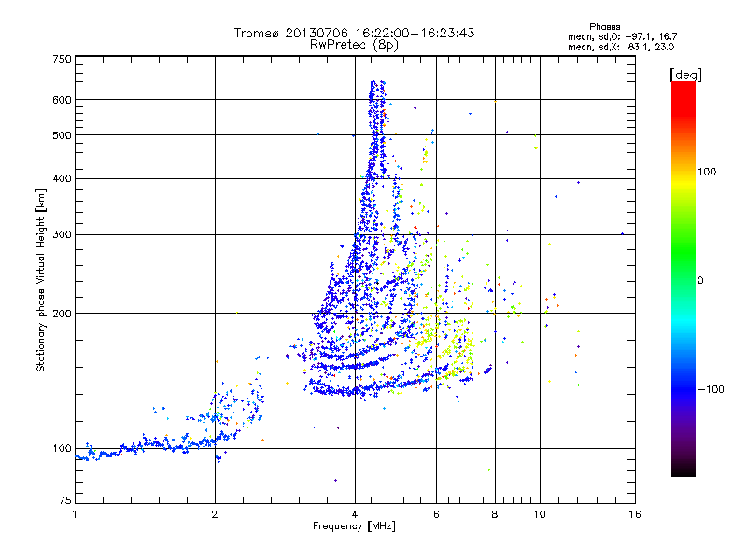The image size is (747, 560).
Task: Click the x-axis tick label '8'
Action: pyautogui.click(x=495, y=514)
